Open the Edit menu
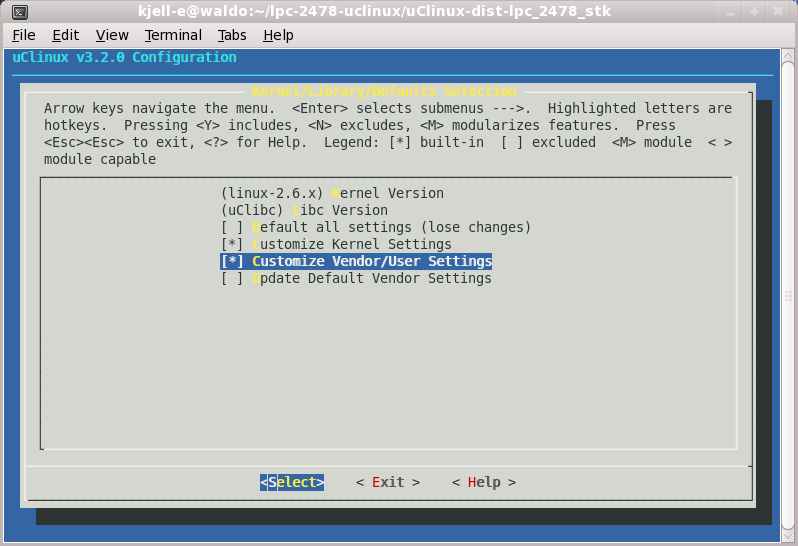The width and height of the screenshot is (798, 546). 65,35
